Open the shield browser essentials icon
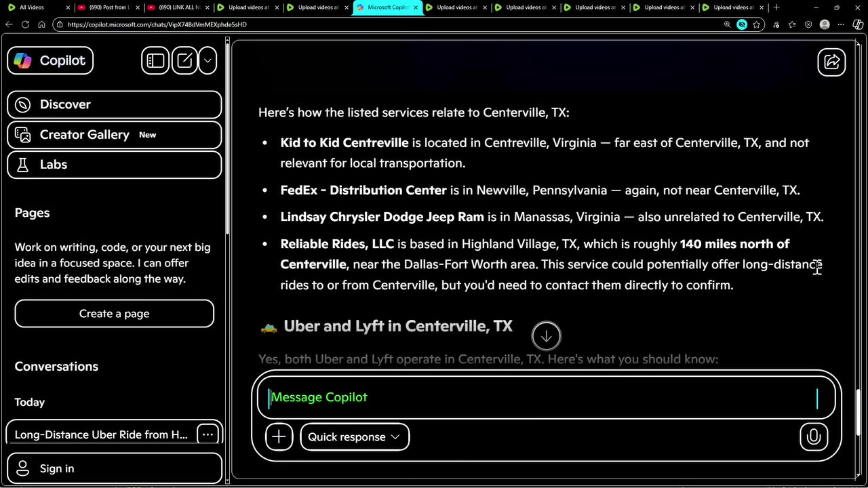 (x=808, y=24)
